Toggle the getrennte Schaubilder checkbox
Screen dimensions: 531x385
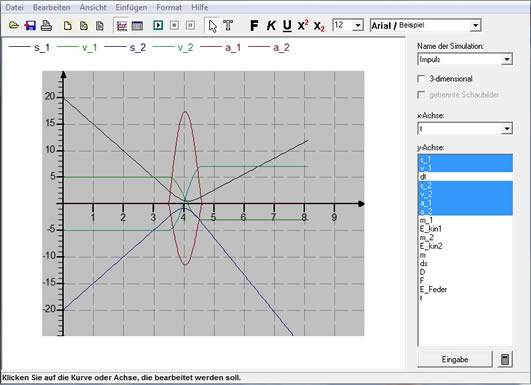coord(421,95)
